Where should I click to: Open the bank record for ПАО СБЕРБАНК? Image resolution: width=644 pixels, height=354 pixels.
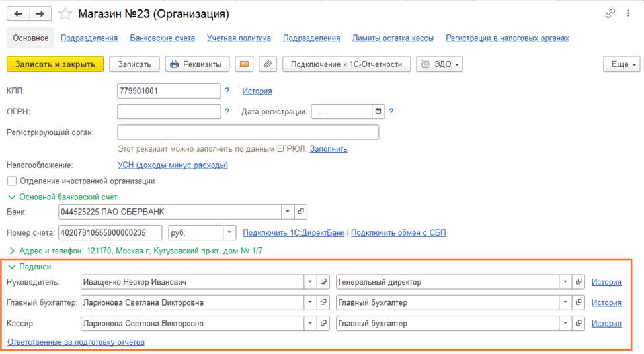301,212
